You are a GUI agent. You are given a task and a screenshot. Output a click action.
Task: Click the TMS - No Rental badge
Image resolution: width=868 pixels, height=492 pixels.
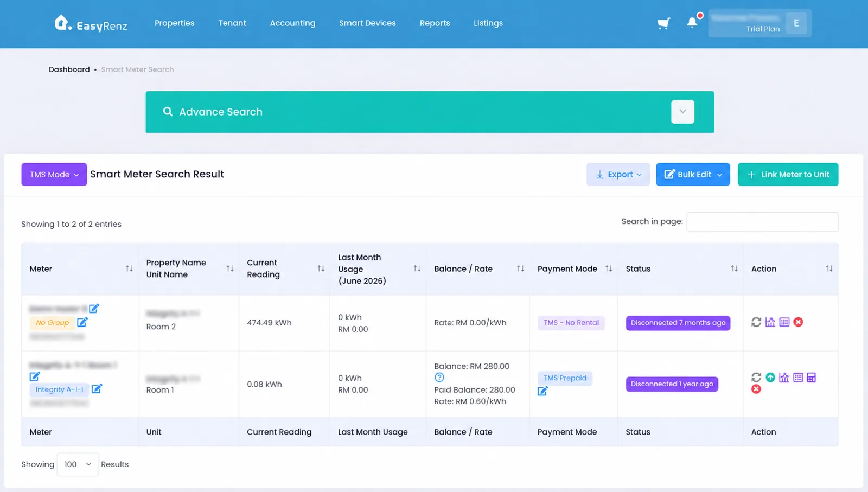click(571, 323)
